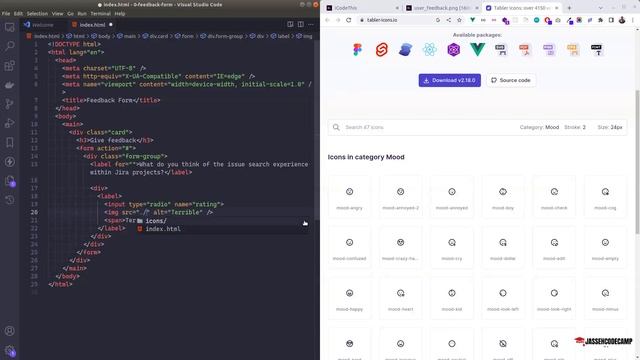Open the Chrome extensions puzzle icon

point(600,20)
